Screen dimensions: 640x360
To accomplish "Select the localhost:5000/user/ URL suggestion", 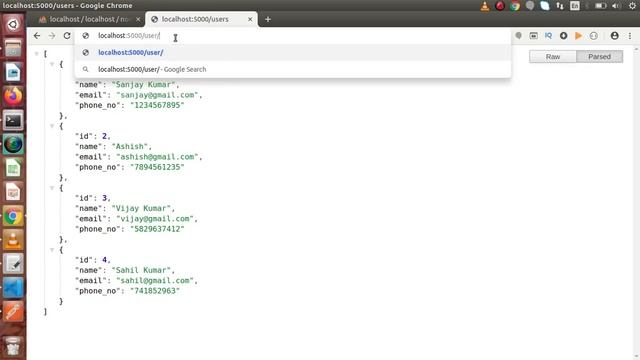I will tap(293, 53).
